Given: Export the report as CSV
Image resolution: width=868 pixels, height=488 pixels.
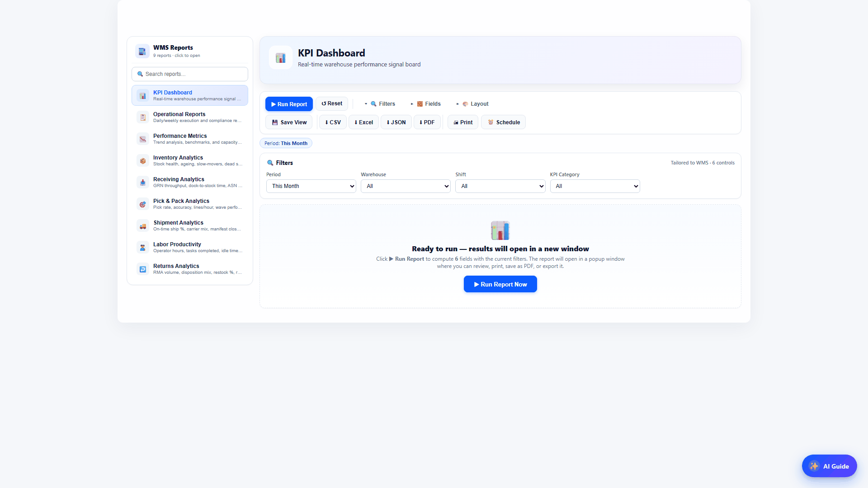Looking at the screenshot, I should click(x=333, y=122).
